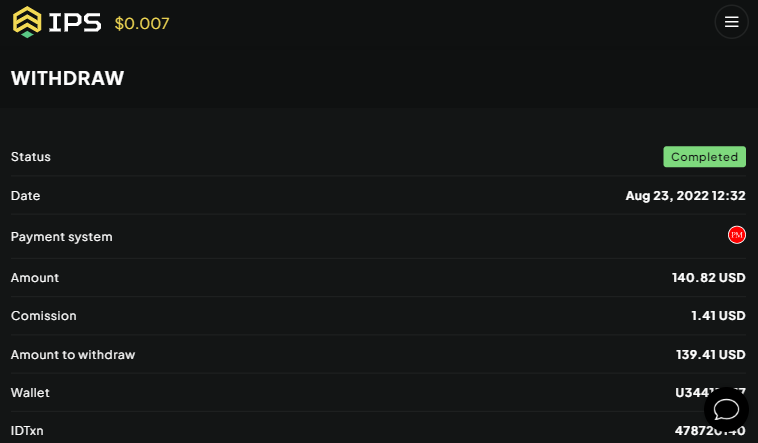Click the Payment system label
758x443 pixels.
coord(61,237)
